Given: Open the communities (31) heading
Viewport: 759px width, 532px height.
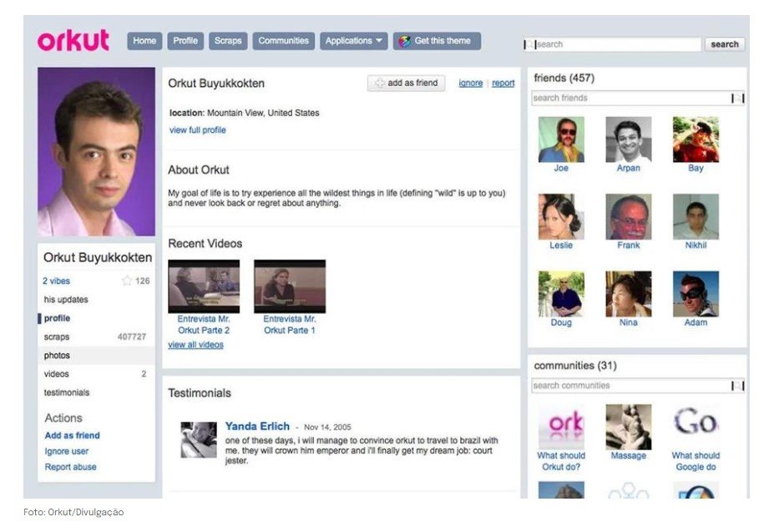Looking at the screenshot, I should (x=575, y=366).
